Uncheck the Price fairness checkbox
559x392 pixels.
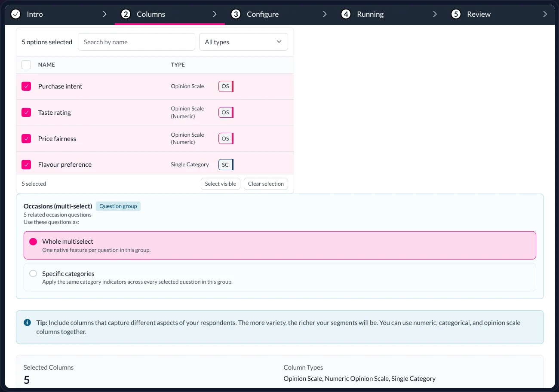click(x=26, y=138)
